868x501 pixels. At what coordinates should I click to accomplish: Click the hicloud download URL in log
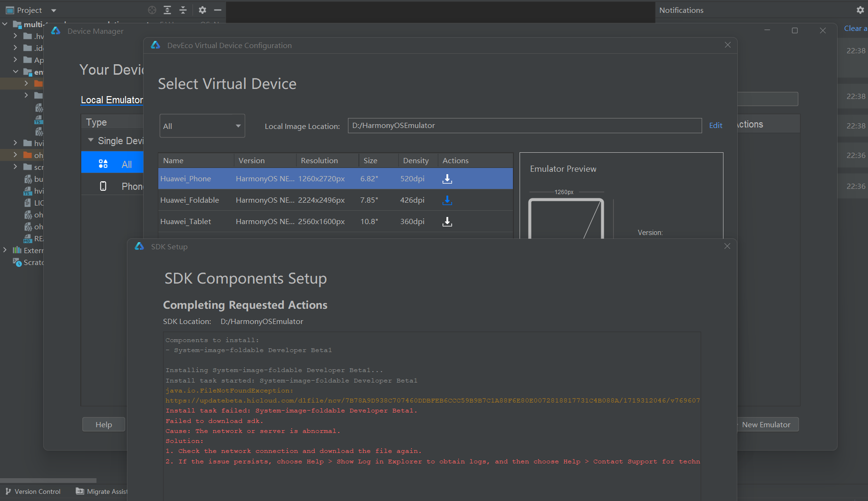[433, 401]
